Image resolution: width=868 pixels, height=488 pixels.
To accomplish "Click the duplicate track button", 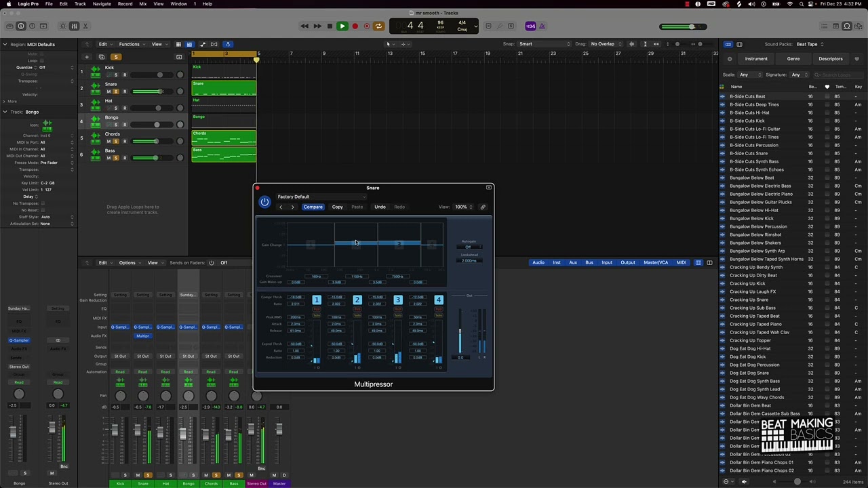I will click(101, 57).
